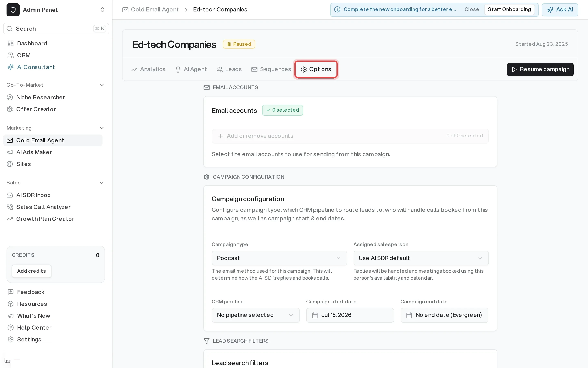Click the What's New megaphone icon
The height and width of the screenshot is (368, 588).
(10, 316)
